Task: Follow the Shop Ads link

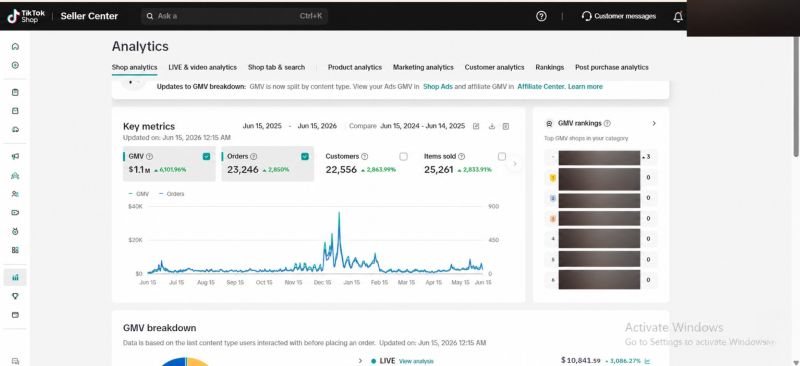Action: click(x=438, y=87)
